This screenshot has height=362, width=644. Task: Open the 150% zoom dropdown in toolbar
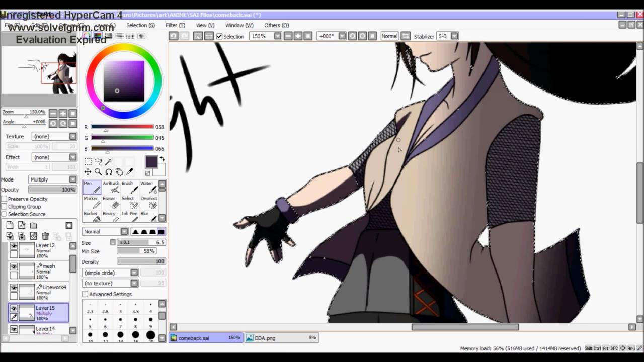coord(265,36)
